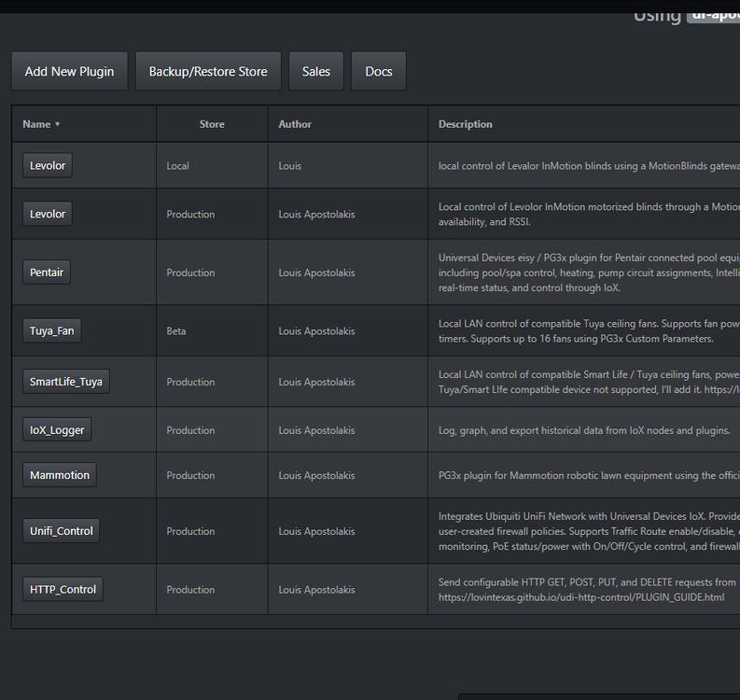740x700 pixels.
Task: Click Louis Apostolakis in HTTP_Control row
Action: [x=316, y=590]
